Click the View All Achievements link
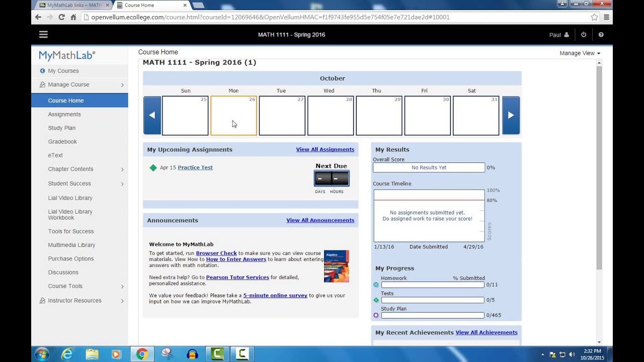Viewport: 644px width, 362px height. [487, 332]
